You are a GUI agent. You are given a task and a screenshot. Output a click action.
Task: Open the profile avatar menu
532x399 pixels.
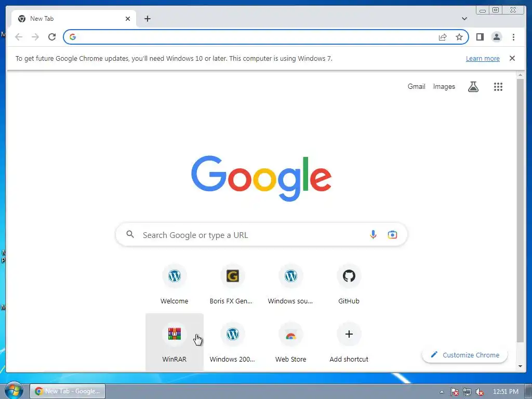coord(496,37)
